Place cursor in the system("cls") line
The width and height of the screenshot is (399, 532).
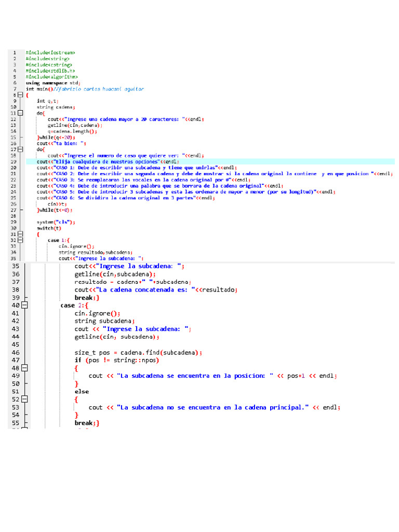pos(56,222)
